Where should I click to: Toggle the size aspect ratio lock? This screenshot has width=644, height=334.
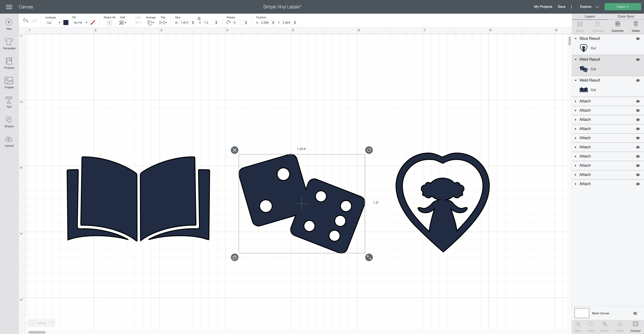(x=199, y=19)
